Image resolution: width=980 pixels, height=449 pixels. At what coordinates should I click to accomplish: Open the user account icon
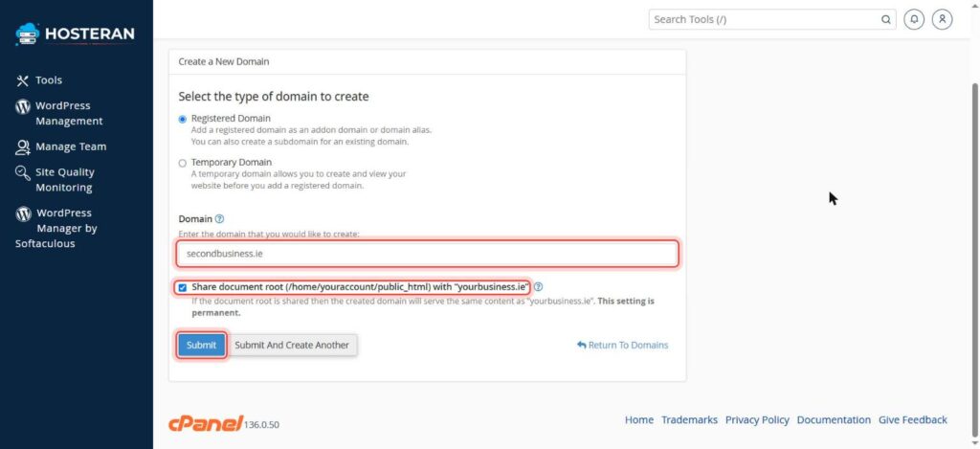tap(942, 19)
